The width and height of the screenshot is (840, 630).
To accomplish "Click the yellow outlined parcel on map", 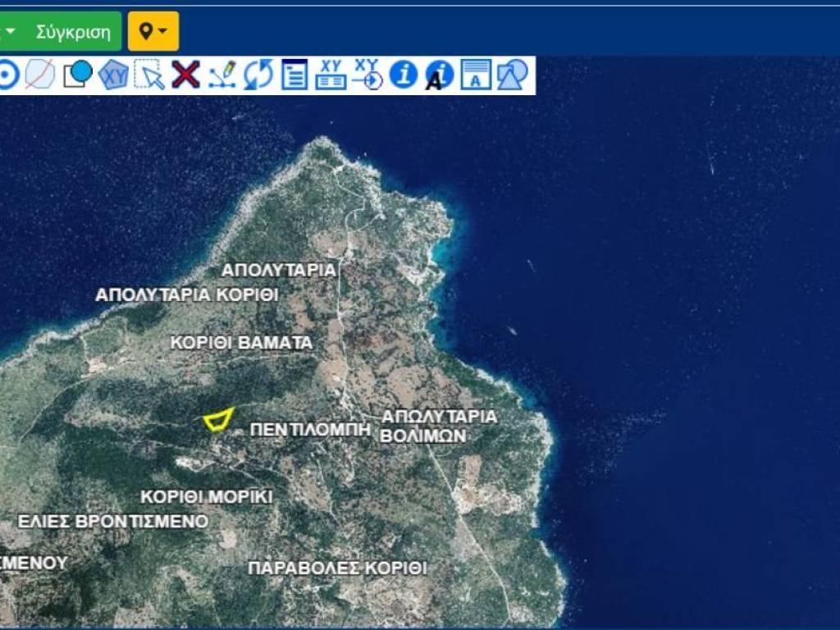I will click(218, 421).
